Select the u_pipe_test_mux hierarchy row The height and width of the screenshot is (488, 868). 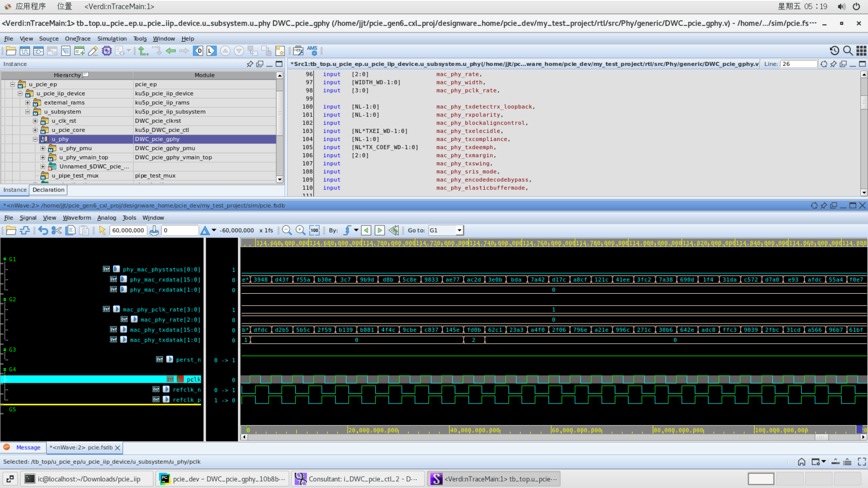(x=138, y=176)
